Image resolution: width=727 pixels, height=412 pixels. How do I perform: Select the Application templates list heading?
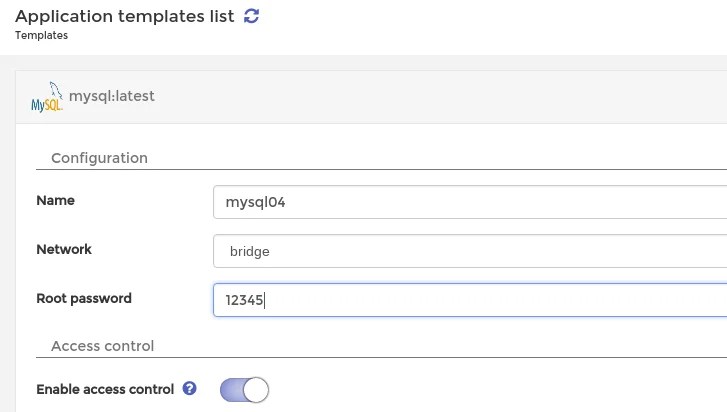tap(125, 16)
